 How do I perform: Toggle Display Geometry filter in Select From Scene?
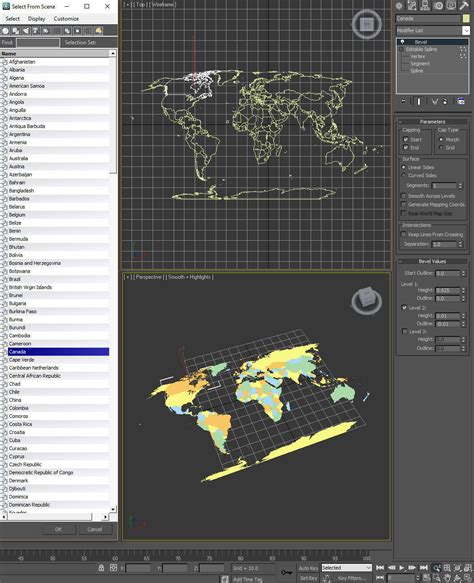click(x=6, y=31)
